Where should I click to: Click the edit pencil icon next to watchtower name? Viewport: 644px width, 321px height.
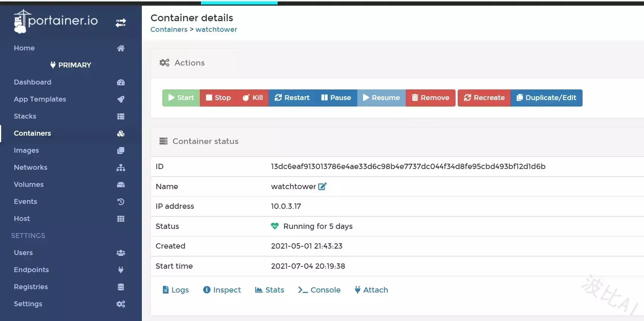(x=322, y=186)
